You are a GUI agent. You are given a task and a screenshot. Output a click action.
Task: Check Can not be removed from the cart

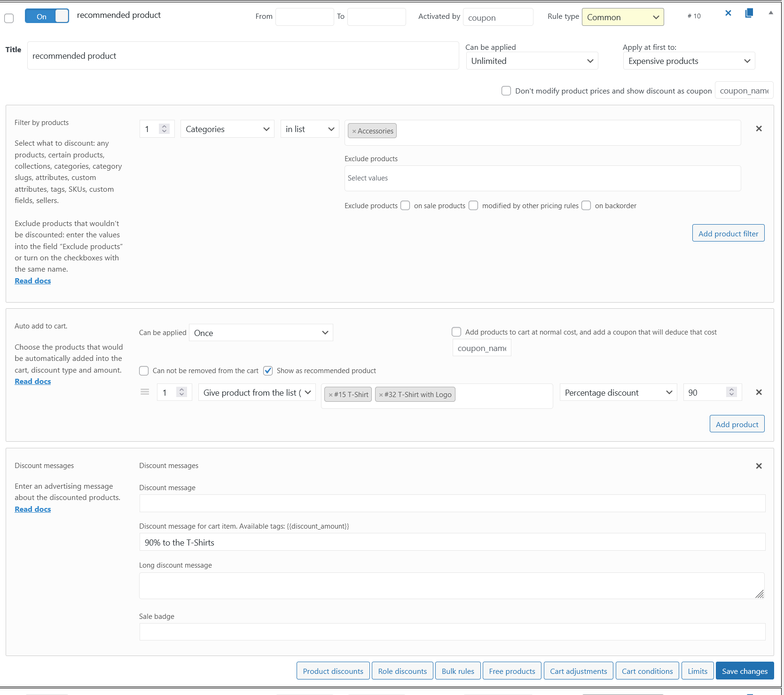tap(144, 371)
